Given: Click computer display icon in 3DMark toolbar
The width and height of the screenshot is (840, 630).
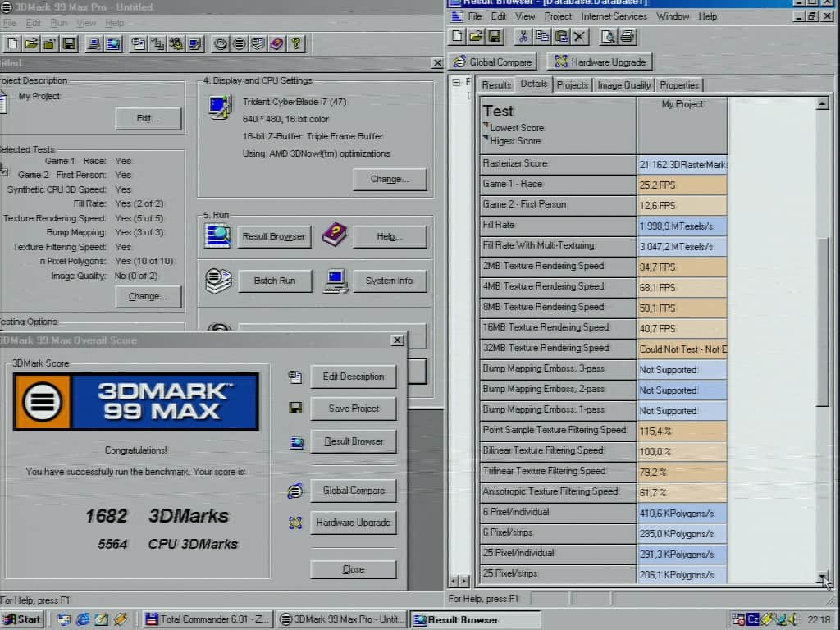Looking at the screenshot, I should (x=94, y=44).
